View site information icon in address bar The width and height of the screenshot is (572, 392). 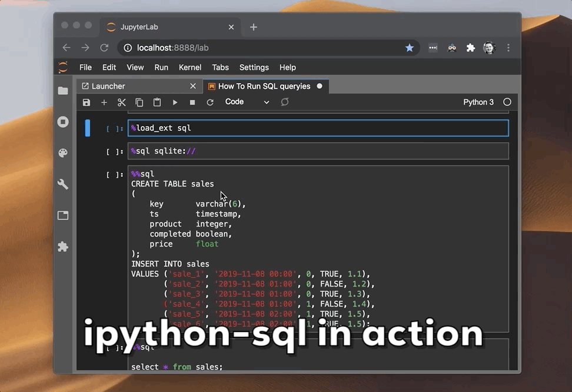(x=128, y=48)
